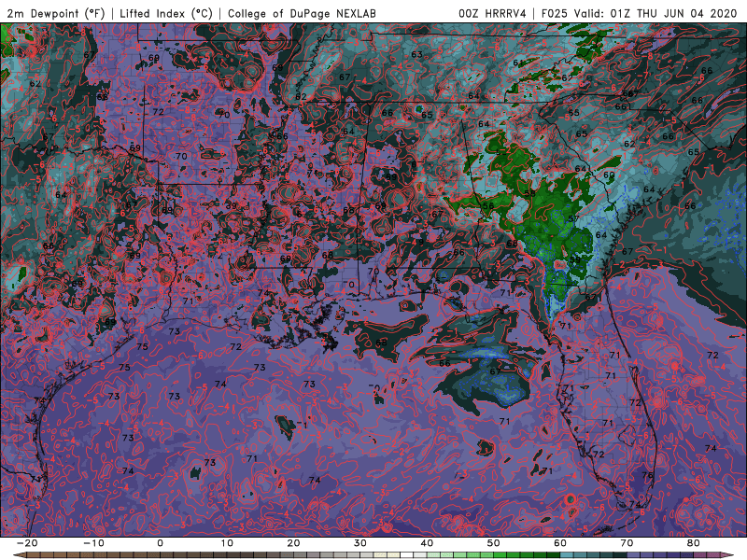Click the 60 dewpoint value on the map
The image size is (747, 560).
tap(609, 175)
